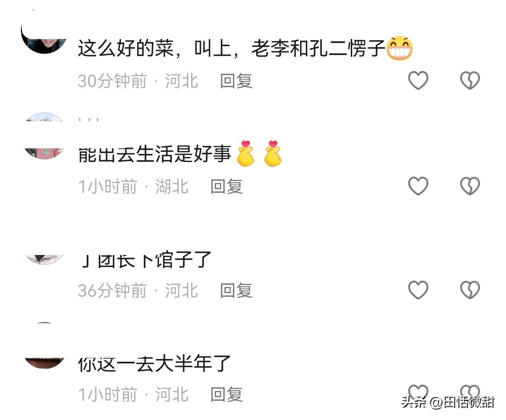Image resolution: width=506 pixels, height=420 pixels.
Task: Tap broken heart on 能出去生活是好事 comment
Action: 470,186
